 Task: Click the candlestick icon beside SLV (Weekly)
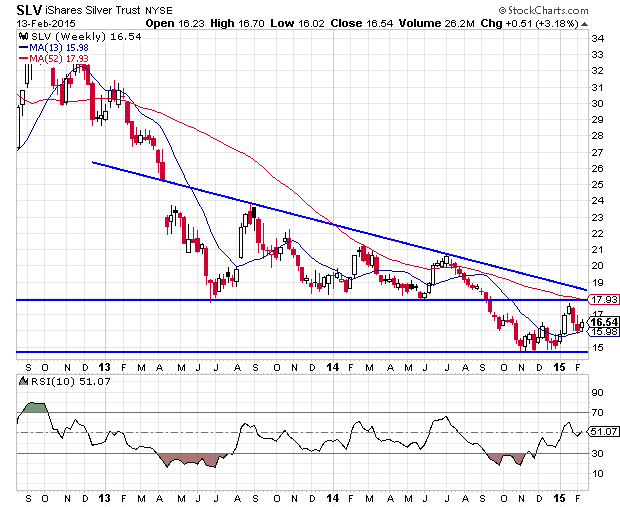tap(24, 36)
